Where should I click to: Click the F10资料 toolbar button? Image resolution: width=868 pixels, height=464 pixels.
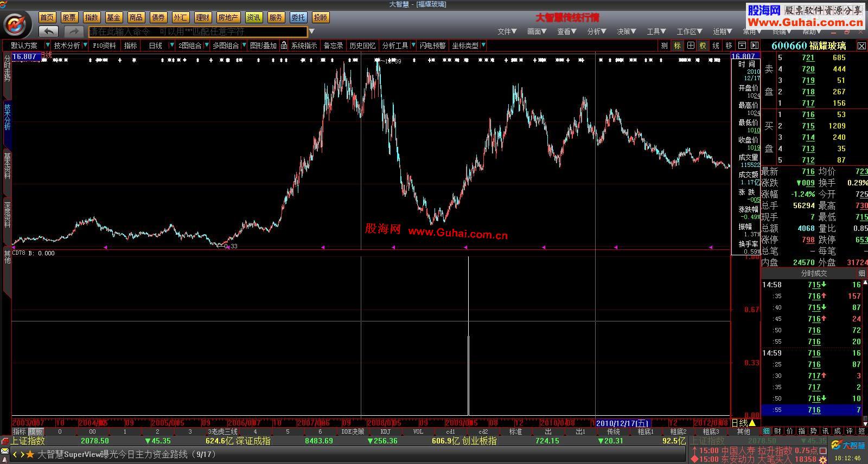pyautogui.click(x=104, y=46)
